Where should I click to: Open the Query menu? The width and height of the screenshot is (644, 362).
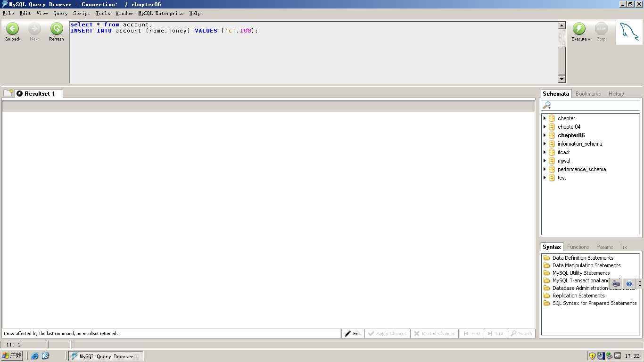tap(60, 14)
